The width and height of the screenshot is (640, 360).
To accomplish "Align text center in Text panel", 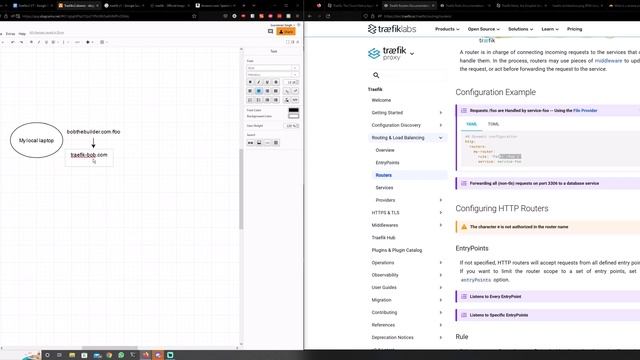I will (x=258, y=91).
